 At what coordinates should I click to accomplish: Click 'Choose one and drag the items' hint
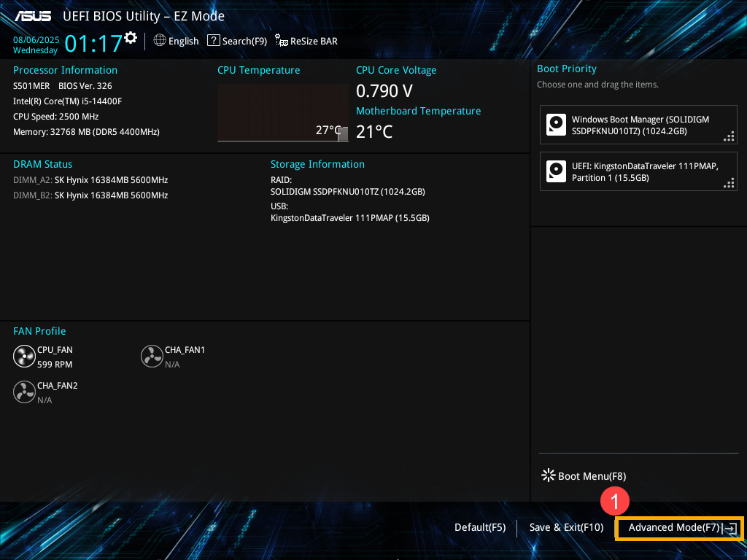[598, 85]
